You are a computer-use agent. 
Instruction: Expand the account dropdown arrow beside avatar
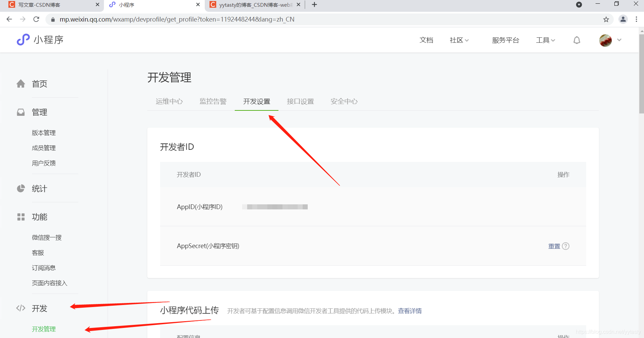619,40
